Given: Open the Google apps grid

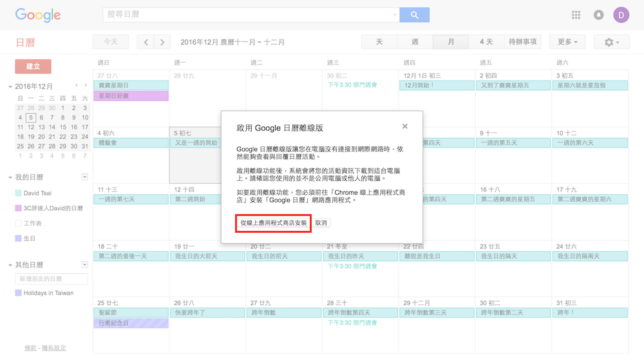Looking at the screenshot, I should (576, 15).
